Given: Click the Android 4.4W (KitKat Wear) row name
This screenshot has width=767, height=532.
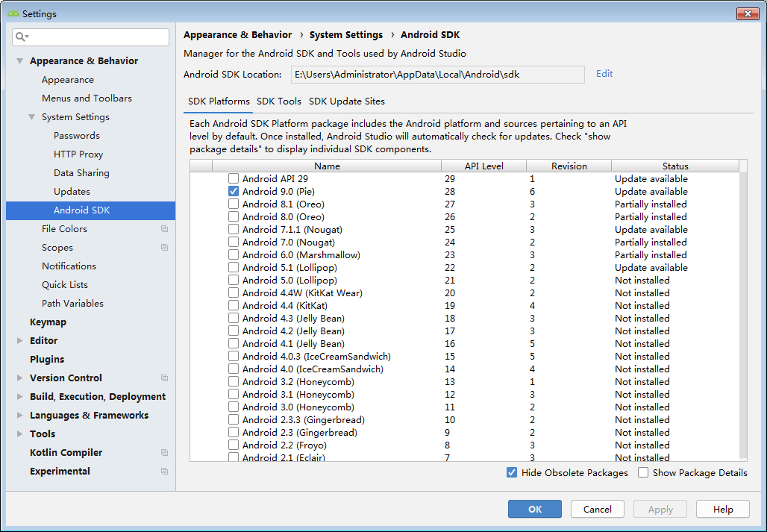Looking at the screenshot, I should pyautogui.click(x=302, y=293).
